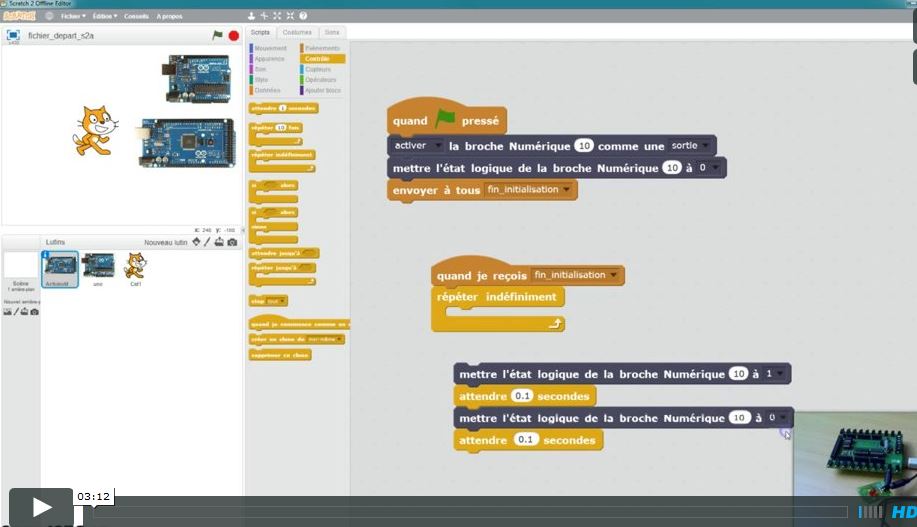Select the Cat1 sprite thumbnail
Viewport: 917px width, 527px height.
pos(134,268)
